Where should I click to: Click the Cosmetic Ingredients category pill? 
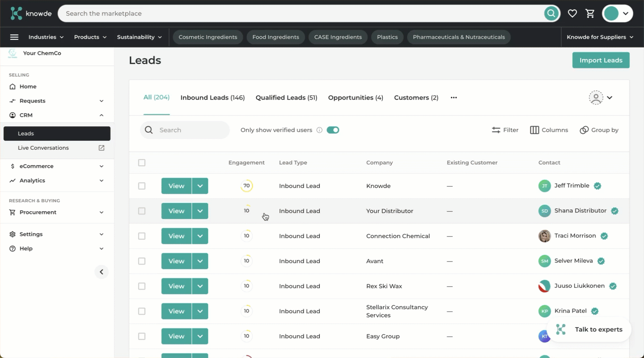[x=208, y=37]
